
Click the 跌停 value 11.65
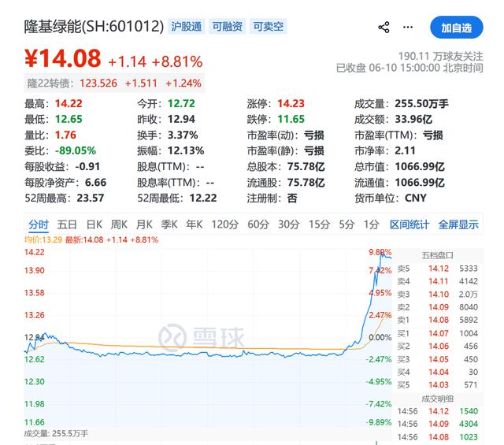tap(291, 119)
